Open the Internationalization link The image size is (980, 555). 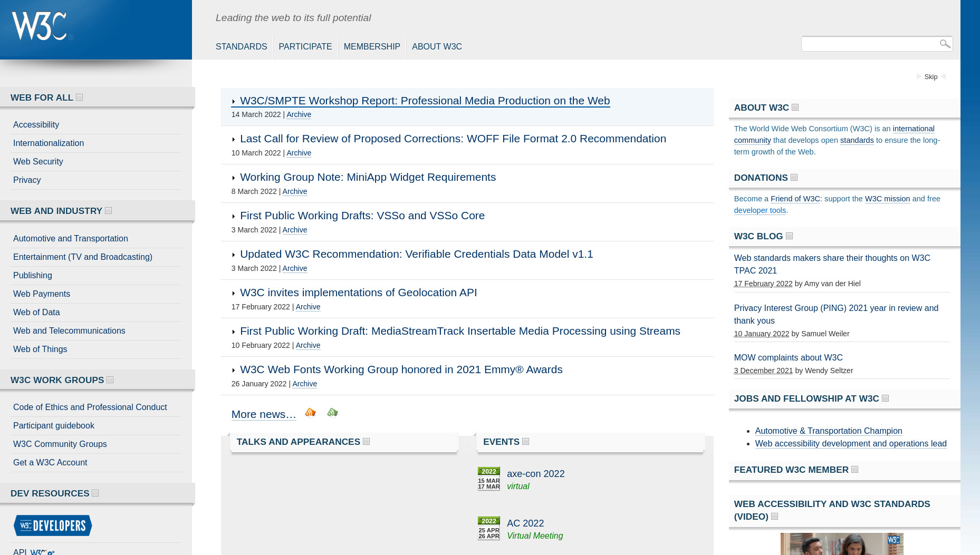[49, 143]
